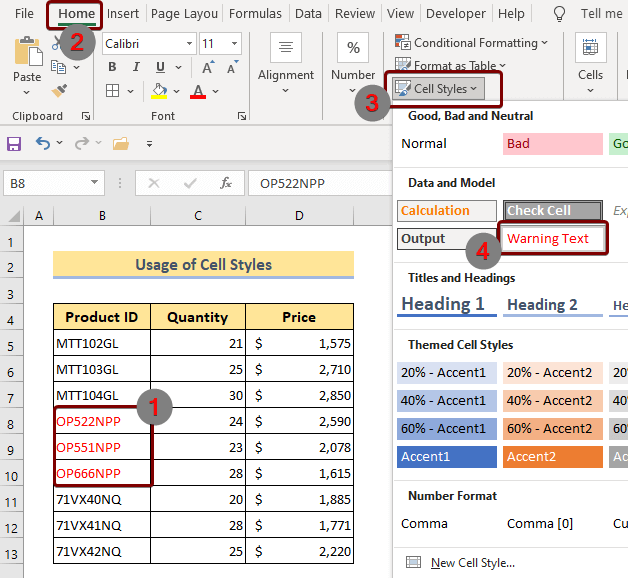Click New Cell Style link
The image size is (628, 578).
473,563
